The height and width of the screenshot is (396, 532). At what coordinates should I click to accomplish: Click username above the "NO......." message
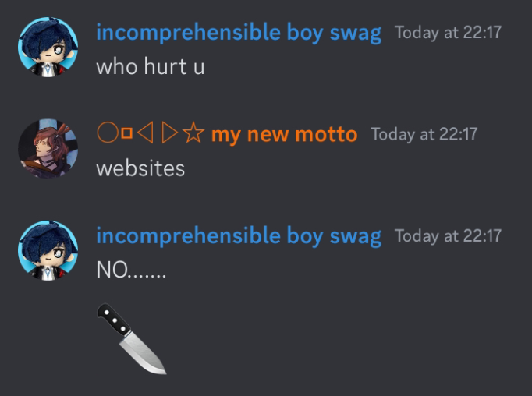(239, 237)
